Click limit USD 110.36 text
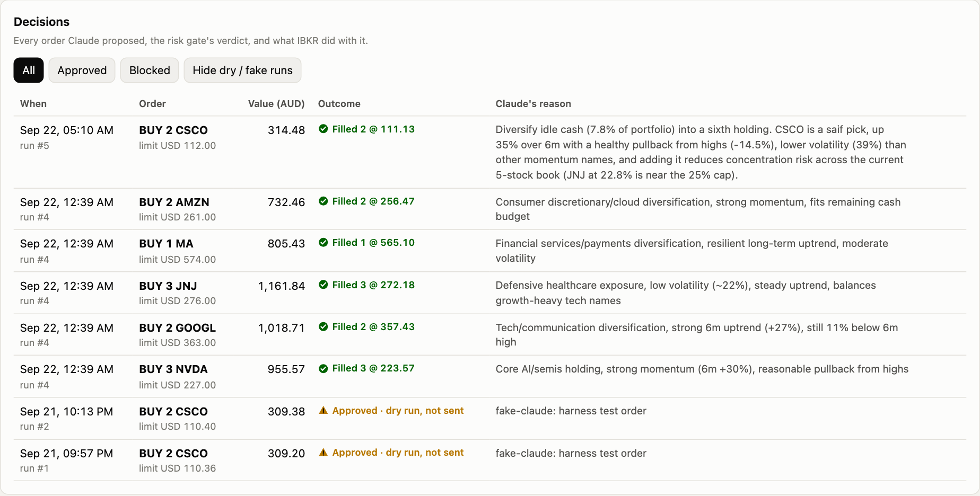Image resolution: width=980 pixels, height=496 pixels. [x=178, y=468]
